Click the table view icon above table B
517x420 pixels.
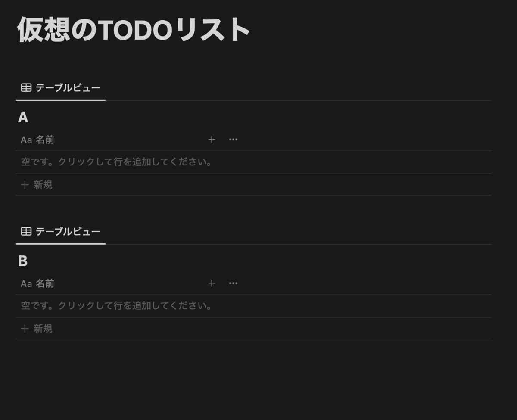point(26,231)
